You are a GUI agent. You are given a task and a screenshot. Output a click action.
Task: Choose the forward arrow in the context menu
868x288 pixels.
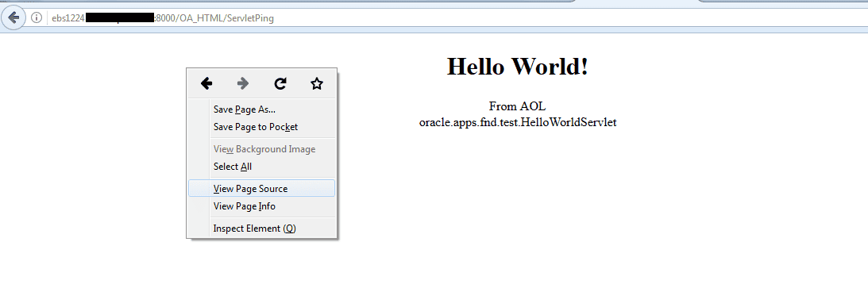pos(243,83)
